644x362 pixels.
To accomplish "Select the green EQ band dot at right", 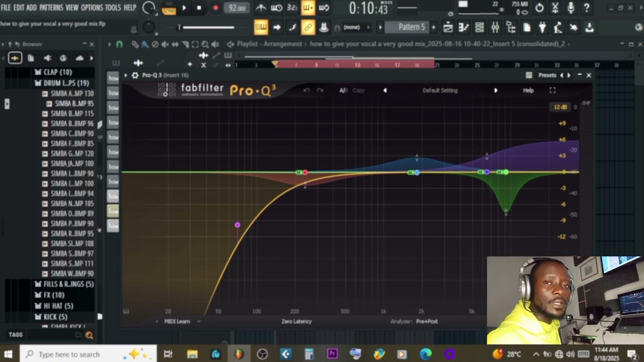I will point(506,172).
